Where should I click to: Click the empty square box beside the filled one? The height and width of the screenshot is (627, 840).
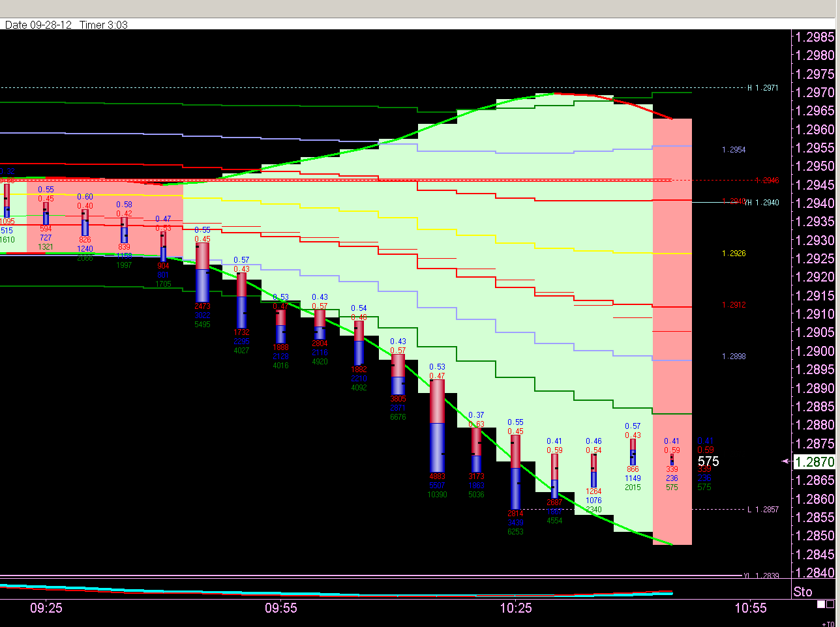pos(830,605)
